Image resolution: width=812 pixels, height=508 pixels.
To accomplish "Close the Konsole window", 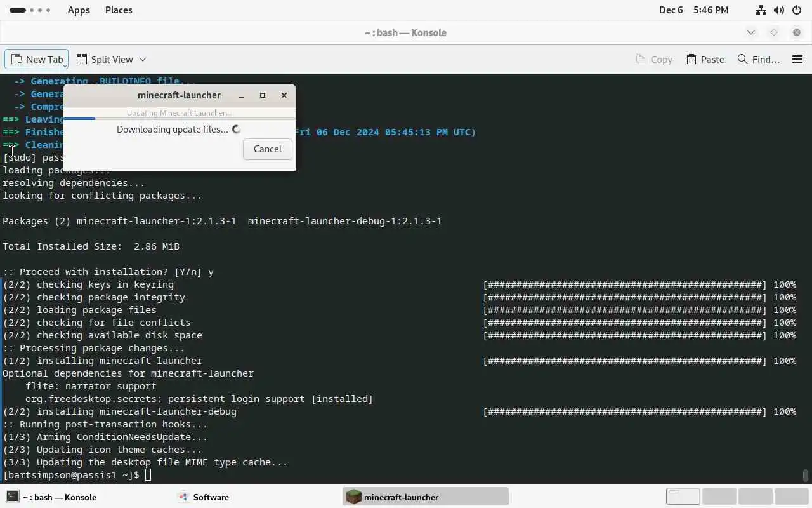I will click(x=797, y=32).
